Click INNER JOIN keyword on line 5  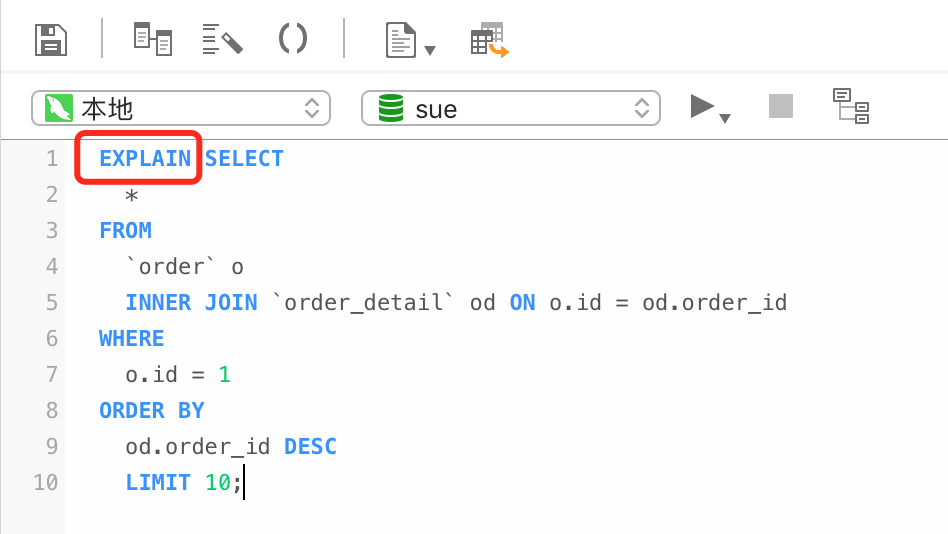click(x=192, y=302)
